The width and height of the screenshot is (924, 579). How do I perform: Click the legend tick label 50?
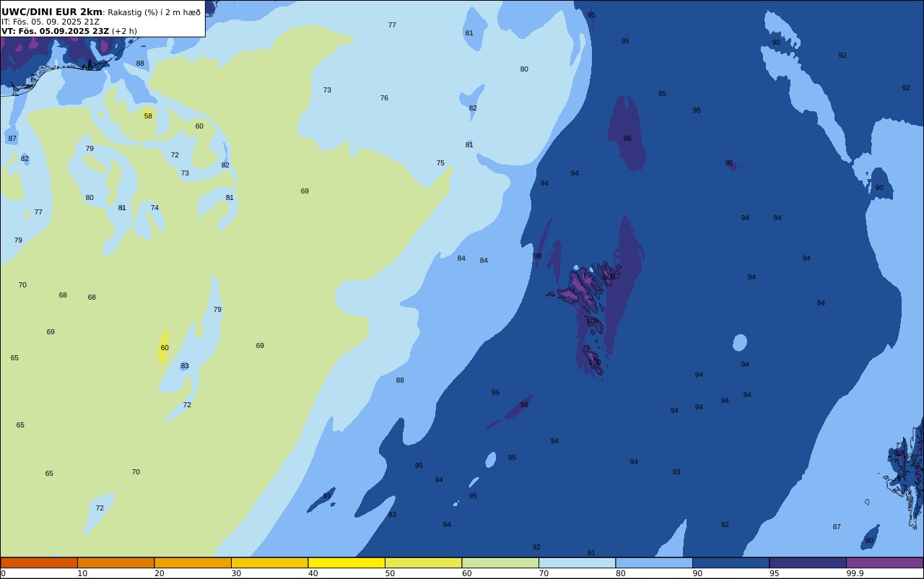[x=390, y=573]
